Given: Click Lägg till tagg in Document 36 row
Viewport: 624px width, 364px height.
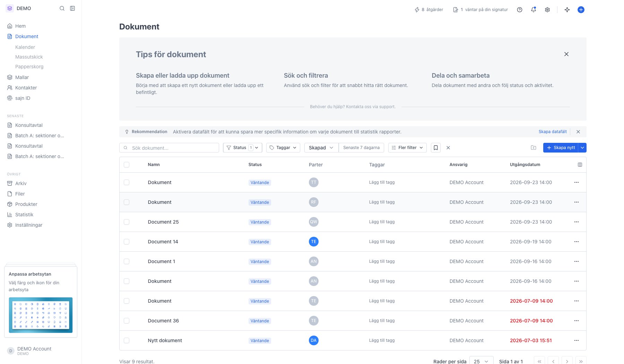Looking at the screenshot, I should (x=382, y=321).
